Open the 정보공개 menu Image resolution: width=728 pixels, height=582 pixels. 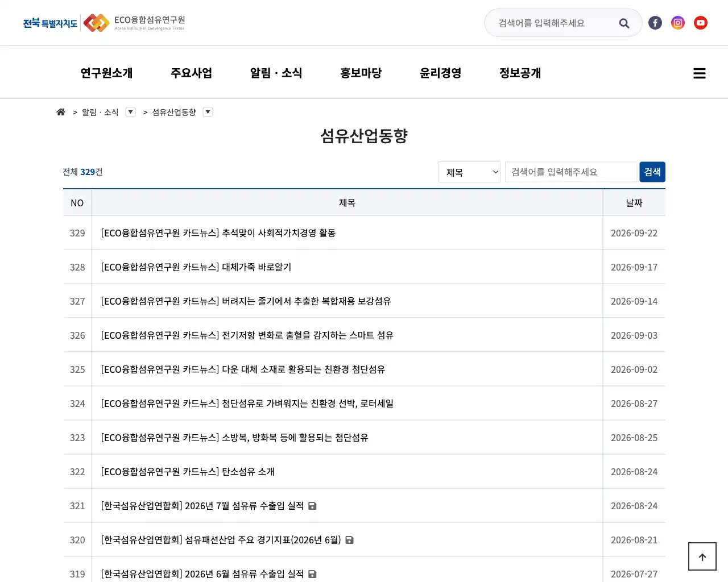click(520, 73)
